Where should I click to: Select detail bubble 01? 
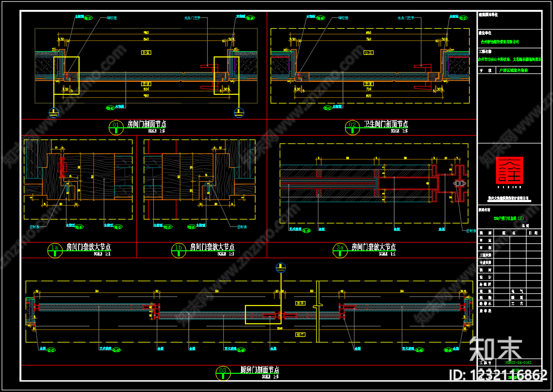point(116,126)
